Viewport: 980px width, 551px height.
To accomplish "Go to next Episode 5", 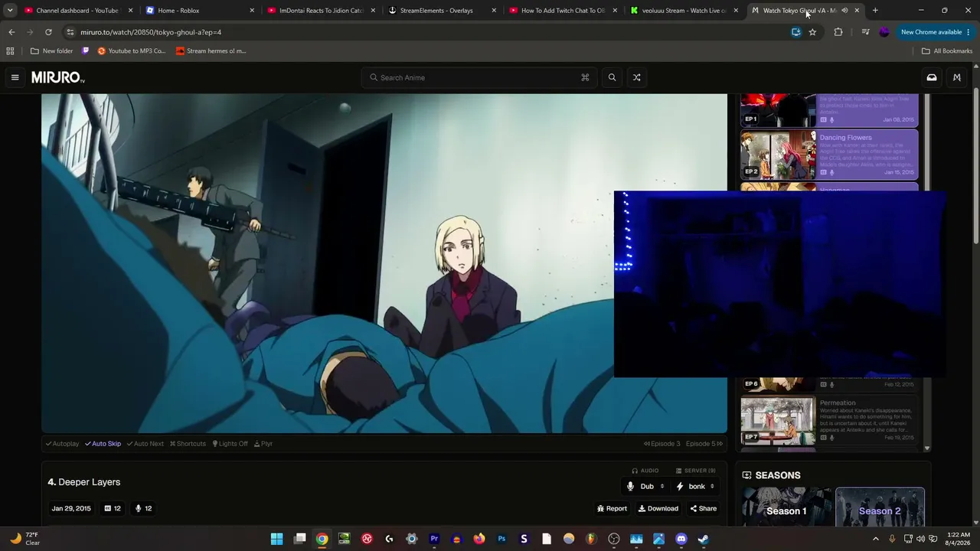I will coord(704,444).
